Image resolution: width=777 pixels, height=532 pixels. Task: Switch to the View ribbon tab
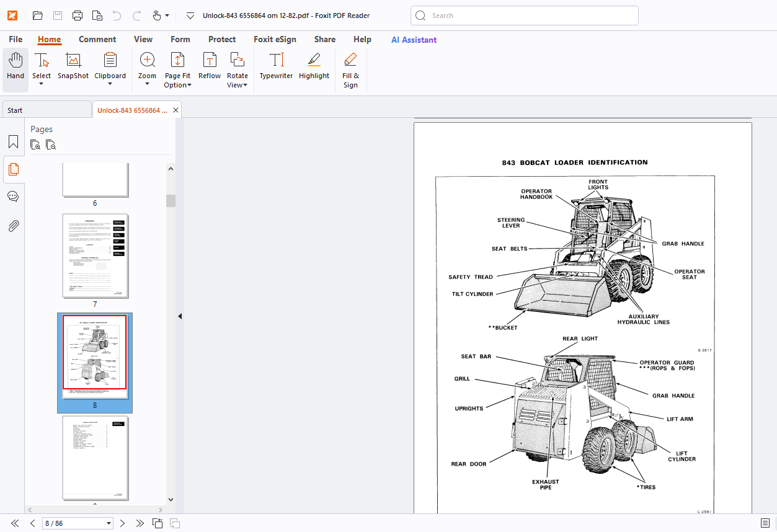pos(143,39)
